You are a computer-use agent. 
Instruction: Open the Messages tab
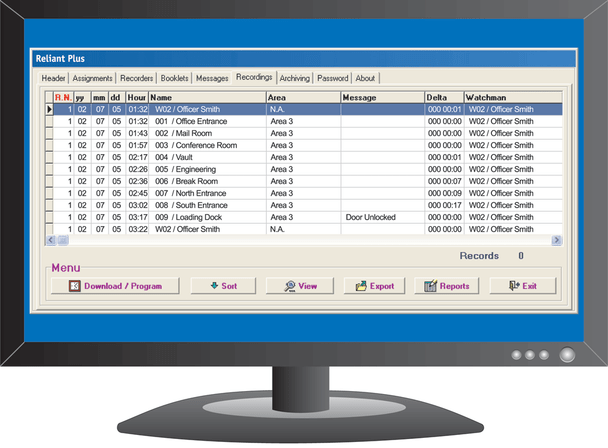click(x=212, y=78)
